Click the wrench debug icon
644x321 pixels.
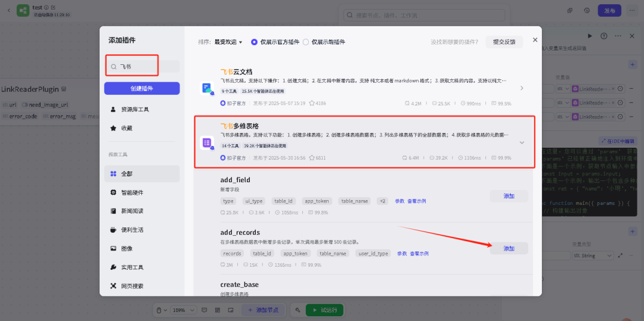point(298,310)
